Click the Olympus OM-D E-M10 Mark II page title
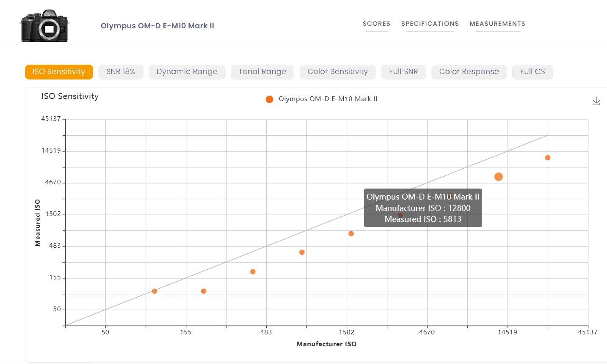Image resolution: width=607 pixels, height=364 pixels. coord(157,26)
